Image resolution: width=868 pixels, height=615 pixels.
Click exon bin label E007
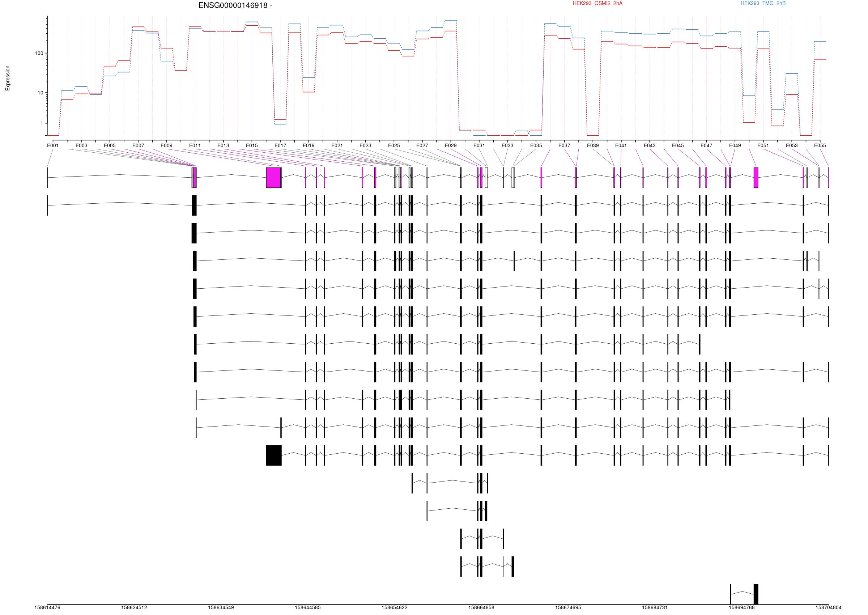point(138,145)
